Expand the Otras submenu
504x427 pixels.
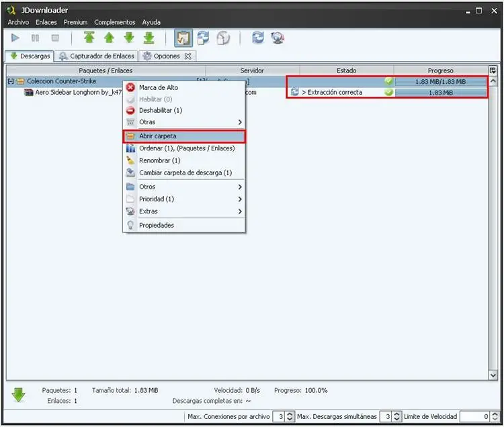pos(184,122)
